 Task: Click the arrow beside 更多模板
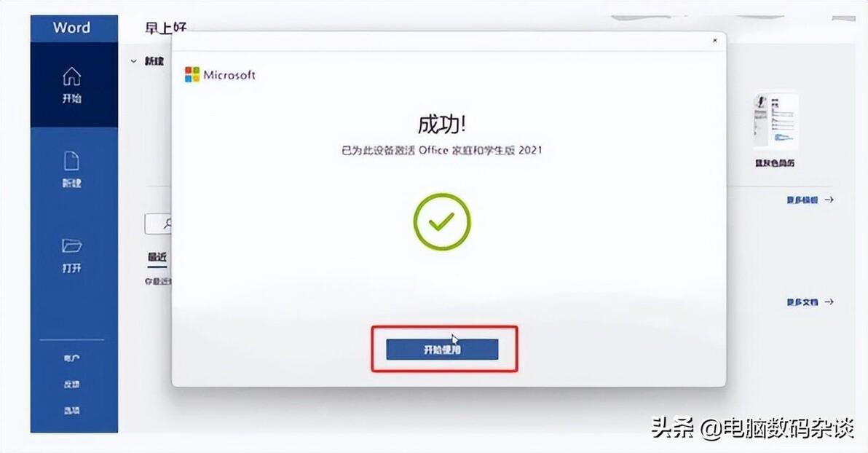[829, 200]
